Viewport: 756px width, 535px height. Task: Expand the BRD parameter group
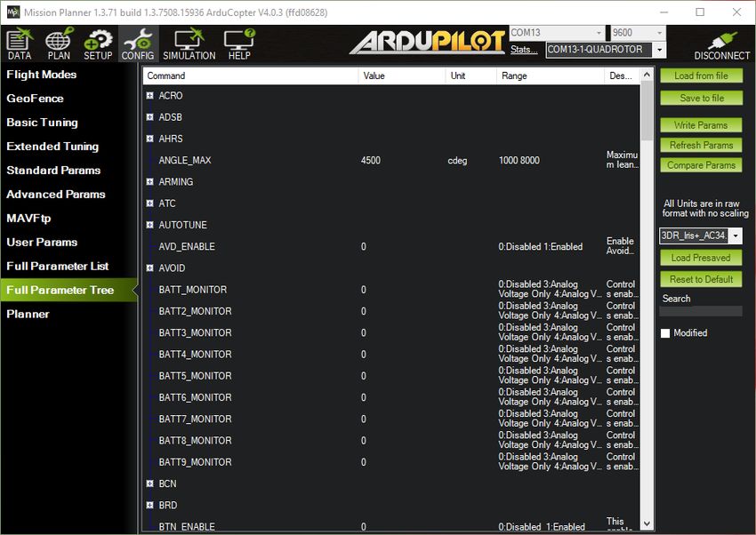149,505
